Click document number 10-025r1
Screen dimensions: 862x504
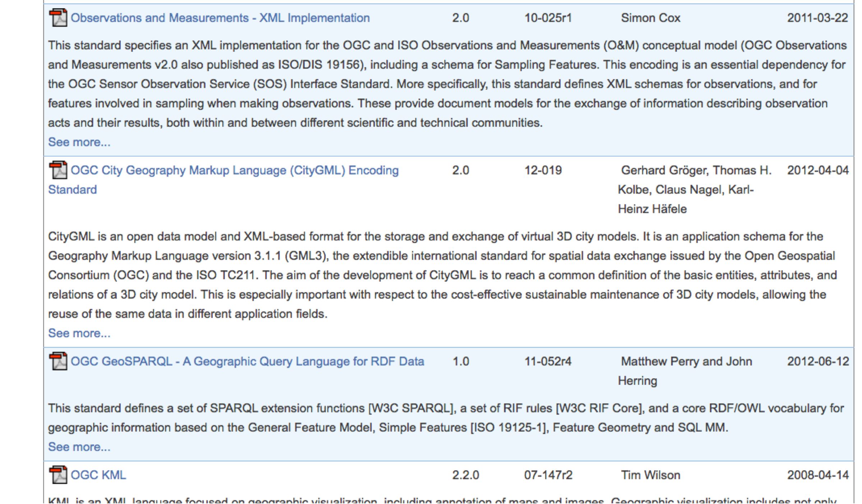548,18
